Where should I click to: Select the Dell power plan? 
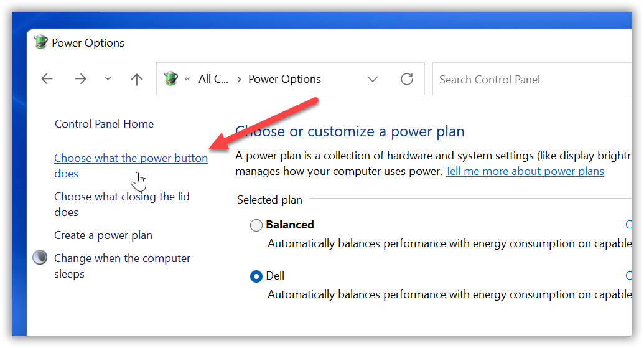click(x=256, y=276)
